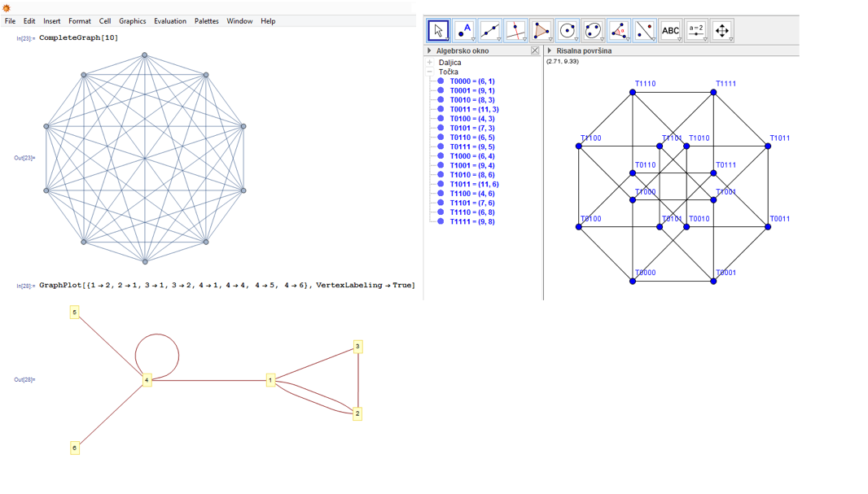Hide point T0111 using its blue dot

(441, 147)
